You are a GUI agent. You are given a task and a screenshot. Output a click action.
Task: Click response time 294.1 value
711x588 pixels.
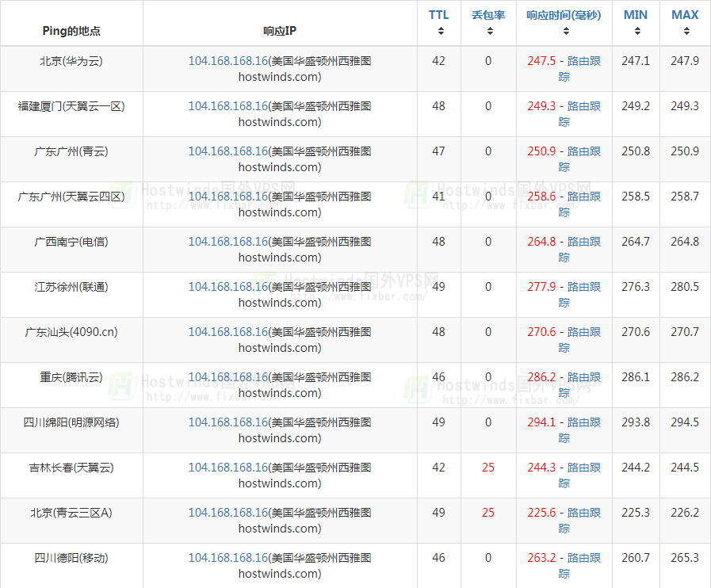coord(541,422)
